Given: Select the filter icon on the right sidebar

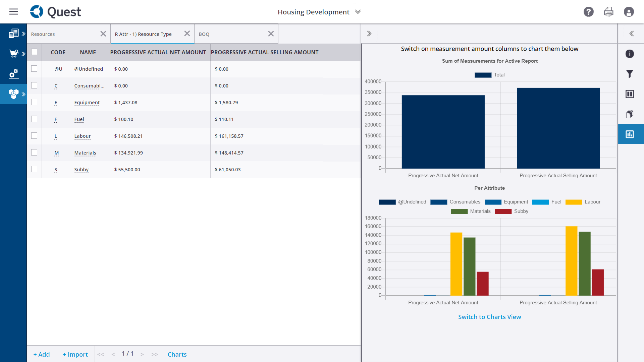Looking at the screenshot, I should [x=630, y=74].
